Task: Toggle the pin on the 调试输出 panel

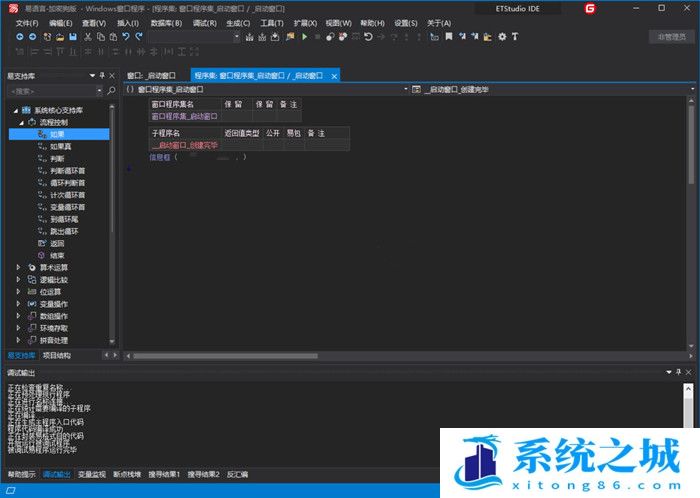Action: coord(678,372)
